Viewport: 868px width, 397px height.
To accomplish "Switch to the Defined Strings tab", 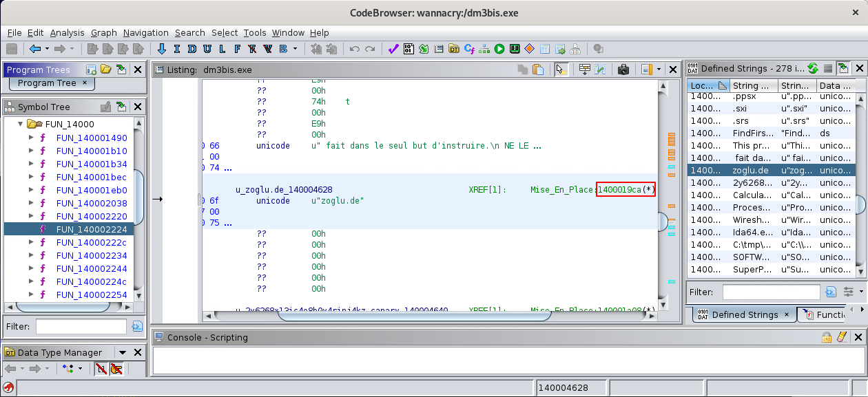I will pyautogui.click(x=744, y=314).
